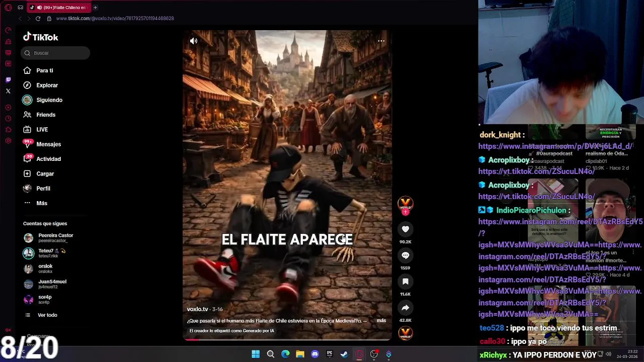Image resolution: width=644 pixels, height=362 pixels.
Task: Reload the page in the browser
Action: coord(38,19)
